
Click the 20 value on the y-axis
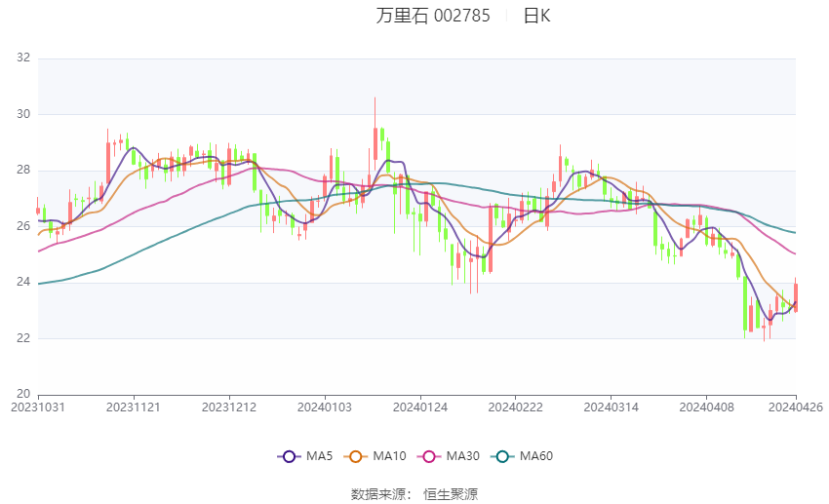23,395
